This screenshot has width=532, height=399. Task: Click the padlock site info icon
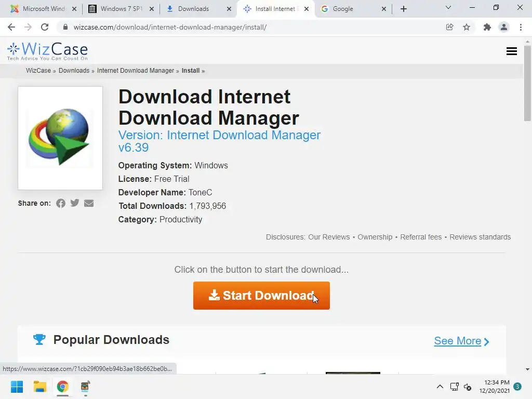(65, 27)
